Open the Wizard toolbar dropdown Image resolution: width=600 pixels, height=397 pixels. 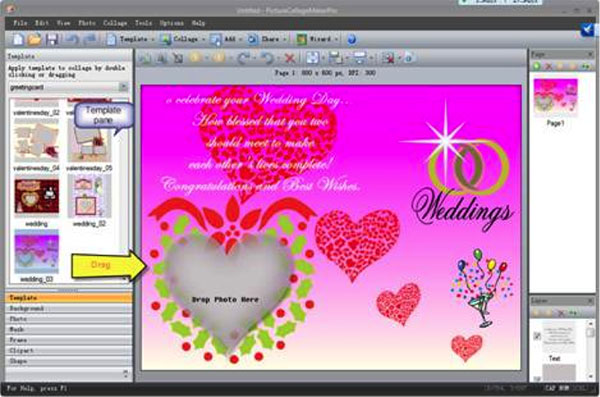coord(317,39)
